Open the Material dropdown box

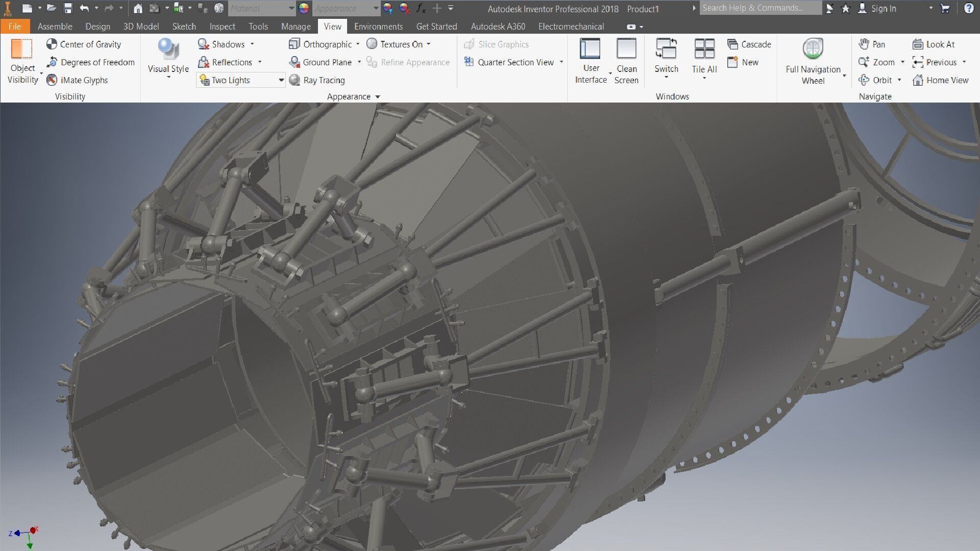261,8
